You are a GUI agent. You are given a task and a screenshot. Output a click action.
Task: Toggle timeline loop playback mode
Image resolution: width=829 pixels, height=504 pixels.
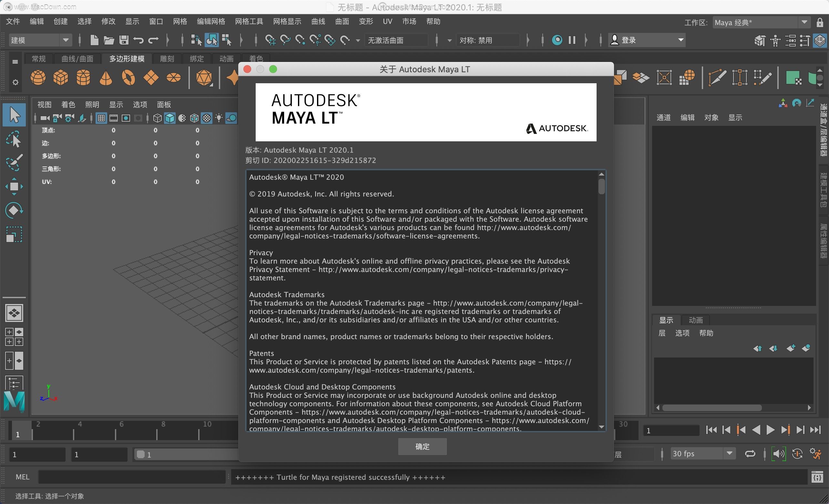pyautogui.click(x=750, y=454)
